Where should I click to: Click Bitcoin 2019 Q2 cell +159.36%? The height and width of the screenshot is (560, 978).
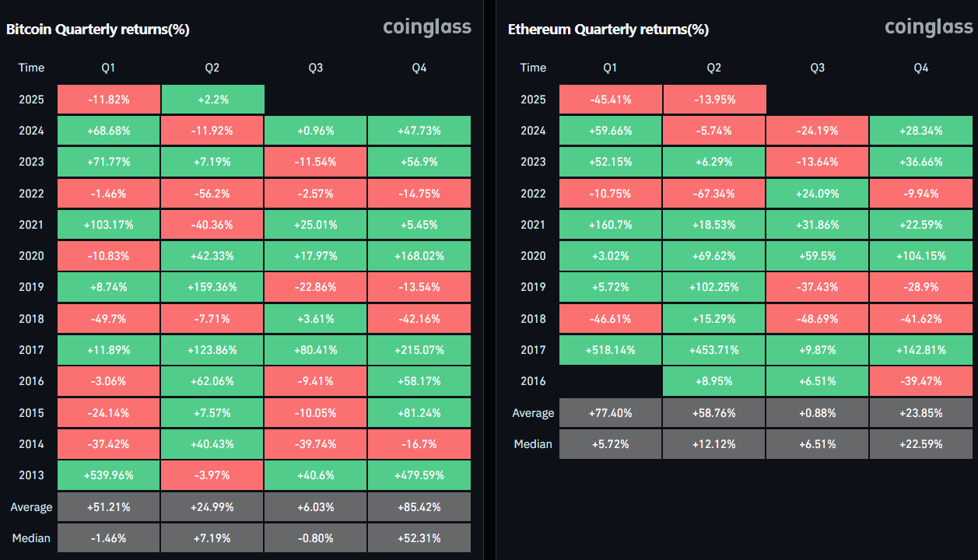212,287
